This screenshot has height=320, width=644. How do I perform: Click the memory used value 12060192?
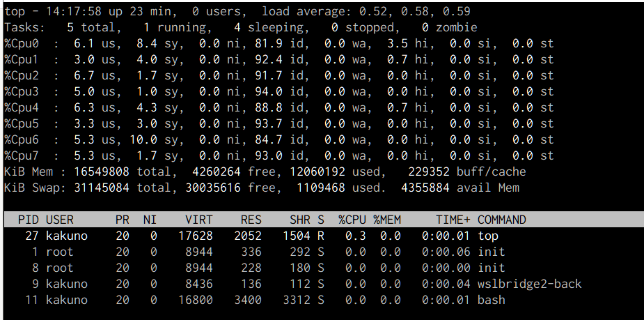pyautogui.click(x=317, y=172)
